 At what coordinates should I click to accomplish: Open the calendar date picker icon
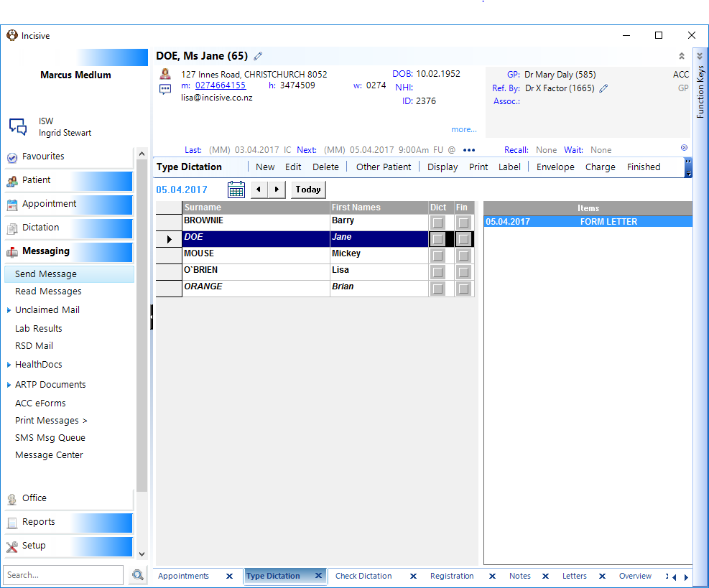[x=236, y=190]
